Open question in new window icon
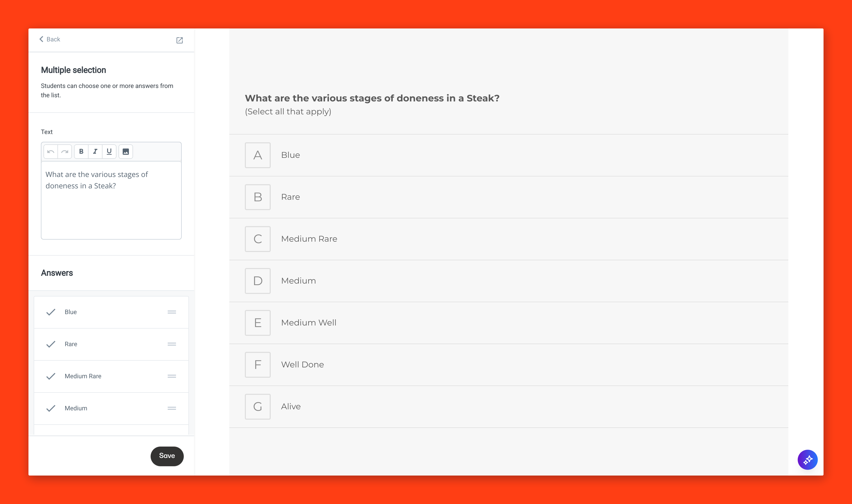The height and width of the screenshot is (504, 852). click(179, 40)
